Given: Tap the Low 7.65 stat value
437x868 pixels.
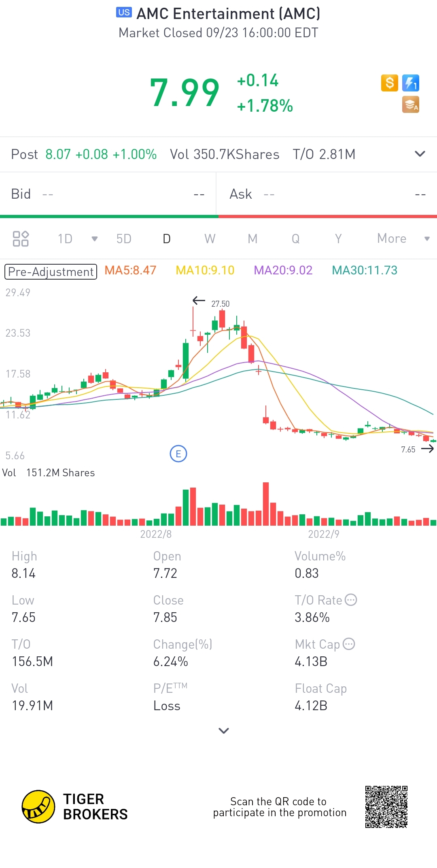Looking at the screenshot, I should [23, 618].
